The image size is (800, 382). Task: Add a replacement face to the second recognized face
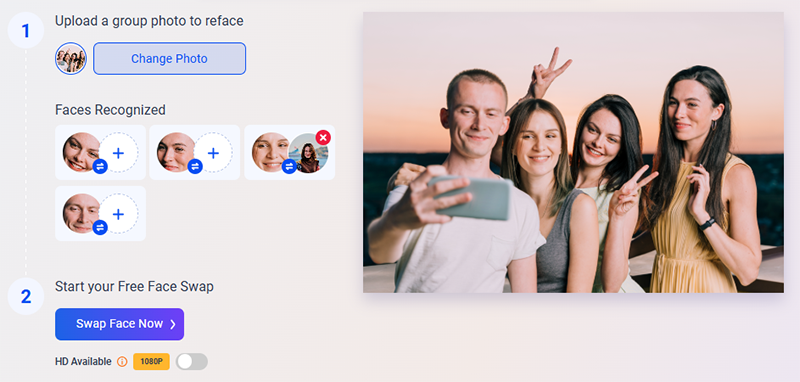point(213,152)
